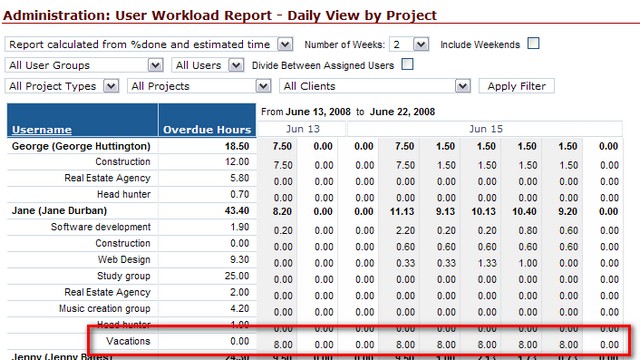This screenshot has height=360, width=640.
Task: Click the 5.80 Real Estate Agency value
Action: pyautogui.click(x=240, y=178)
